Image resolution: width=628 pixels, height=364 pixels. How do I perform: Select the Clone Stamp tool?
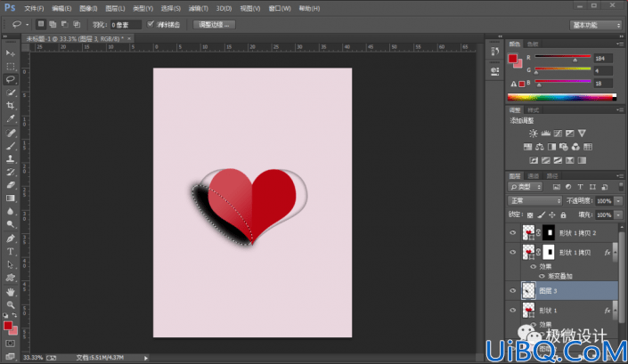click(11, 158)
